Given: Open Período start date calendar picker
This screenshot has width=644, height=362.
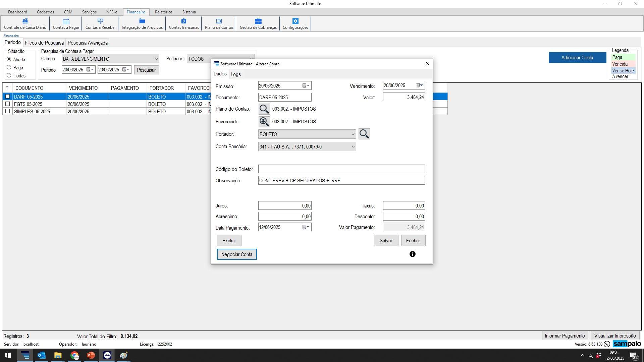Looking at the screenshot, I should tap(90, 70).
